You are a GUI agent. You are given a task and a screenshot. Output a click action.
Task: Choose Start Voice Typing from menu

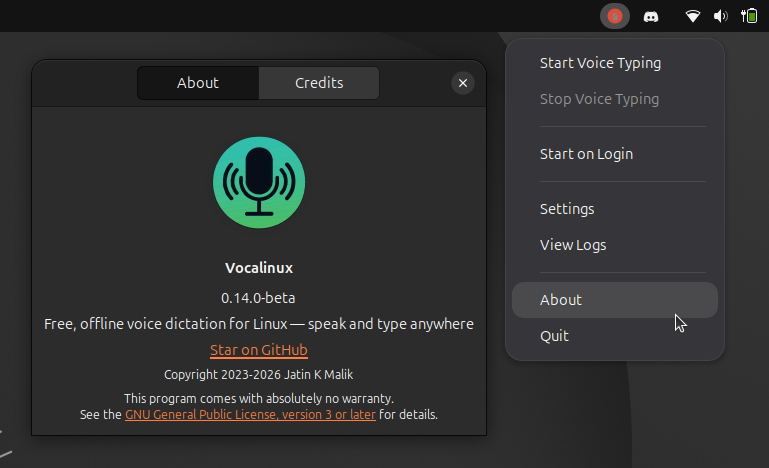pos(615,63)
